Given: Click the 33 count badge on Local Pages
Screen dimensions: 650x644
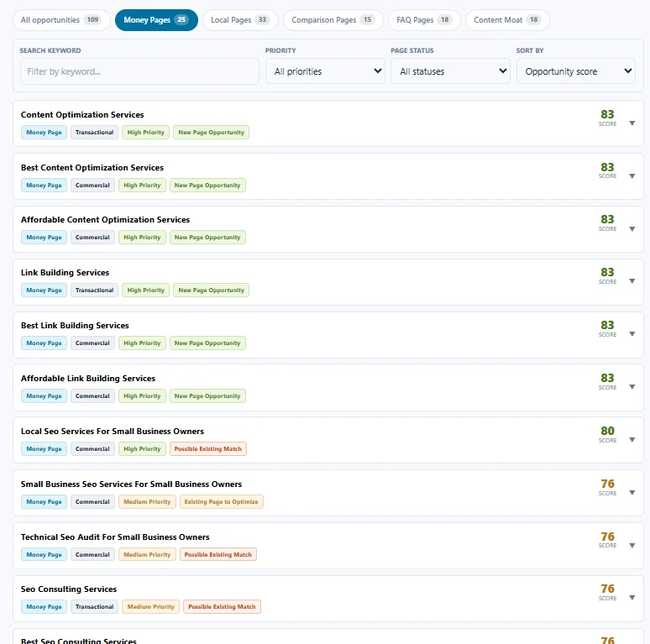Looking at the screenshot, I should click(262, 19).
